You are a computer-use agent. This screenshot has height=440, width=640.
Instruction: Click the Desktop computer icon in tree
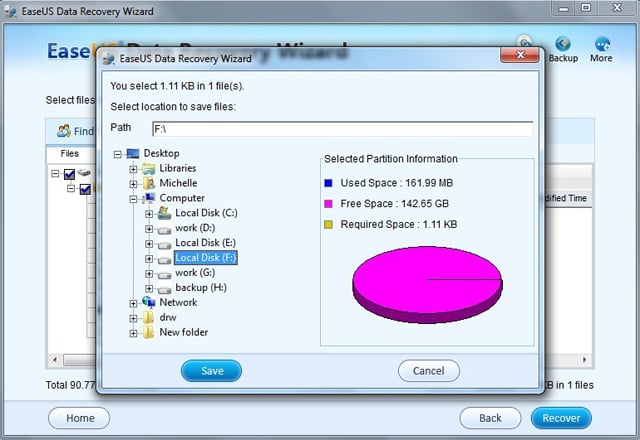coord(133,153)
